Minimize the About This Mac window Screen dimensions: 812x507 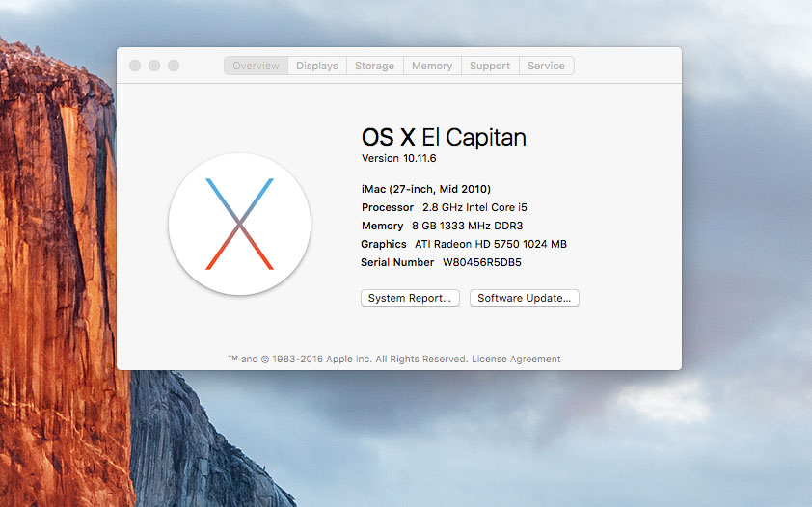154,66
